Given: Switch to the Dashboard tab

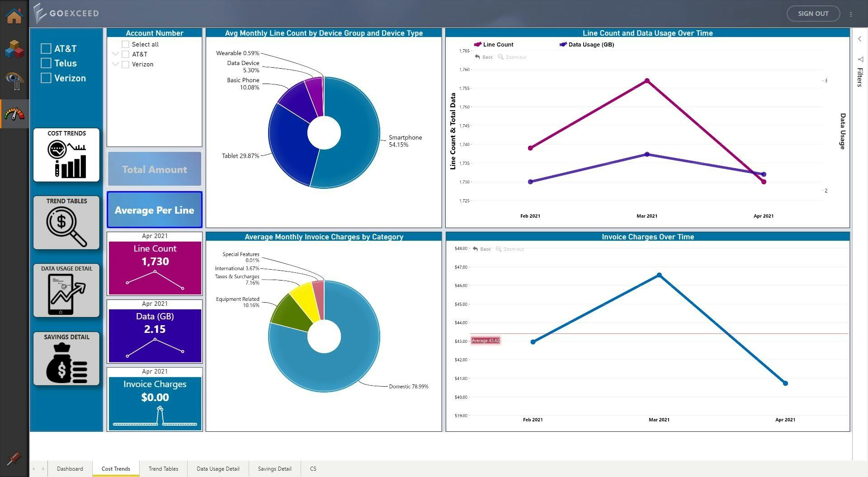Looking at the screenshot, I should click(69, 468).
